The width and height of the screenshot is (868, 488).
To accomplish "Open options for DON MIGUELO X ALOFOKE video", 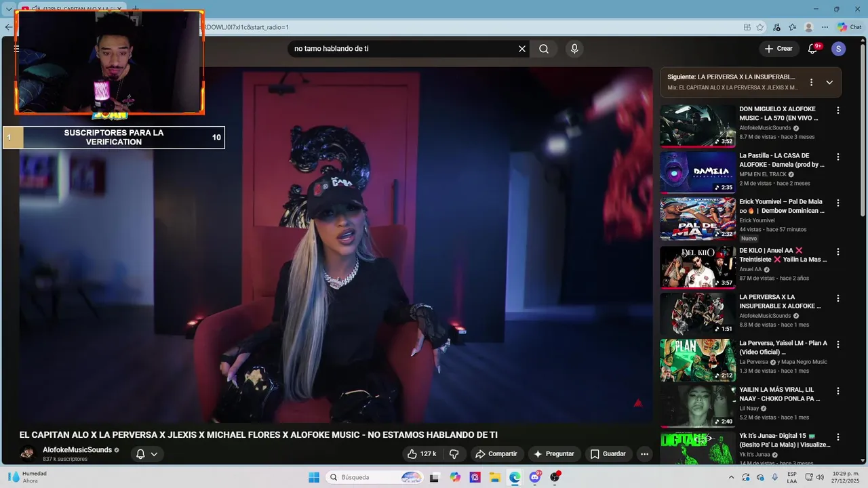I will tap(838, 110).
